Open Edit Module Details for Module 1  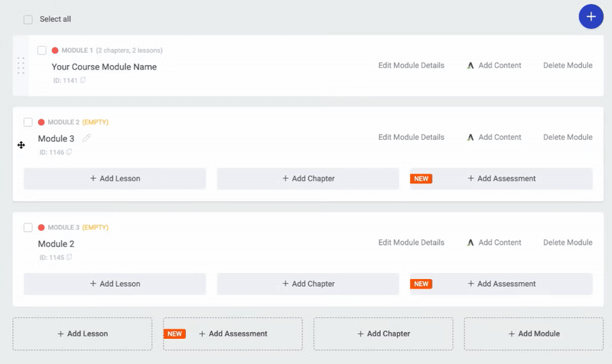coord(411,66)
